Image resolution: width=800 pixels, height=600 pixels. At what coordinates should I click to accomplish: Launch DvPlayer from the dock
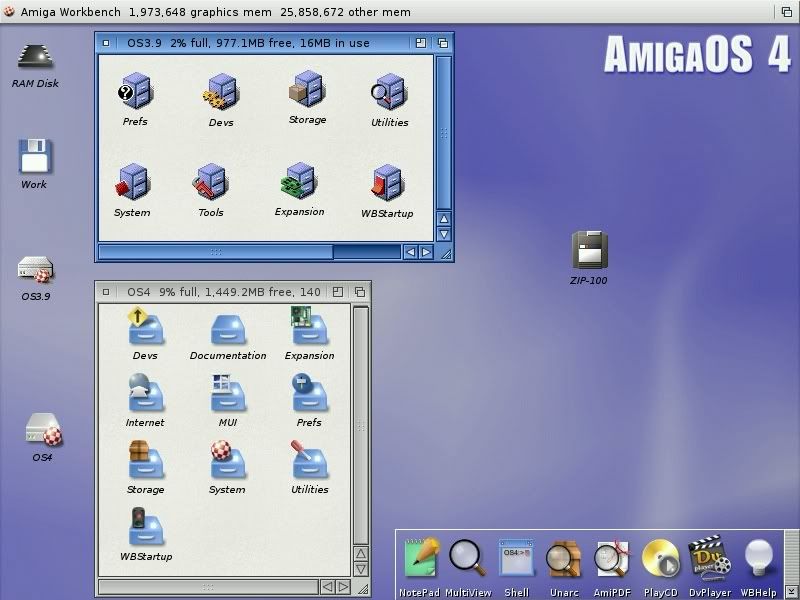coord(710,567)
